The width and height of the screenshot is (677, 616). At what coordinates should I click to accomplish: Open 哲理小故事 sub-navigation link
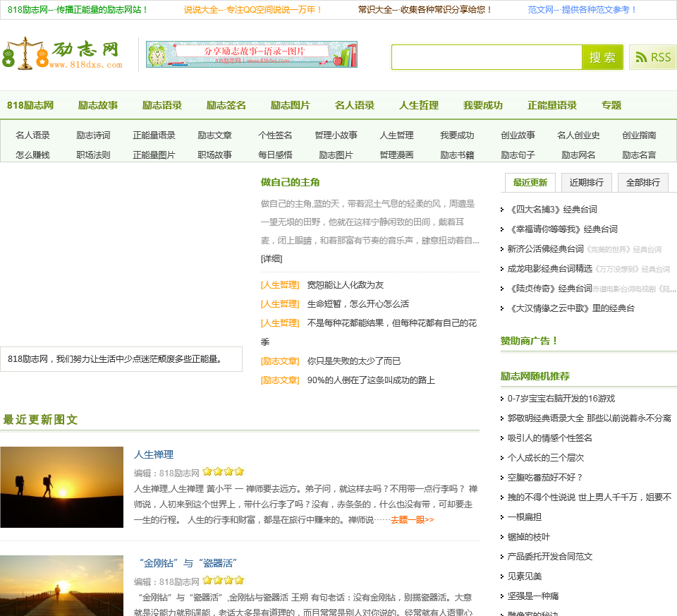[x=336, y=135]
